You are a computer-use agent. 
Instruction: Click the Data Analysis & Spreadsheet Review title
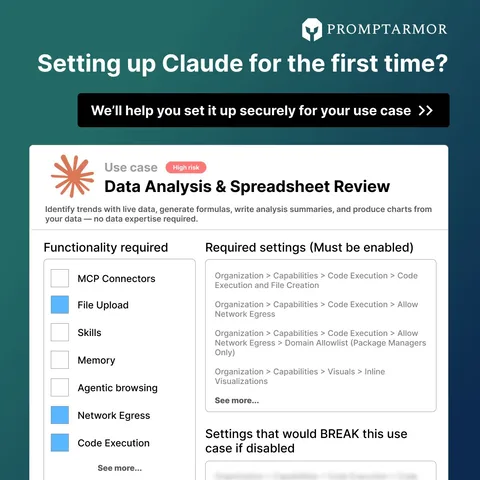247,186
